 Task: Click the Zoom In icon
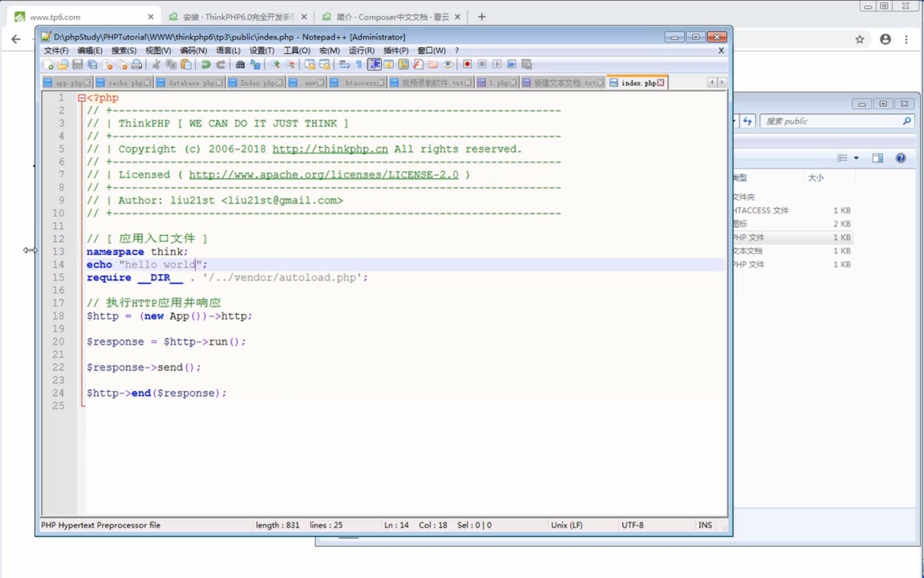coord(275,64)
